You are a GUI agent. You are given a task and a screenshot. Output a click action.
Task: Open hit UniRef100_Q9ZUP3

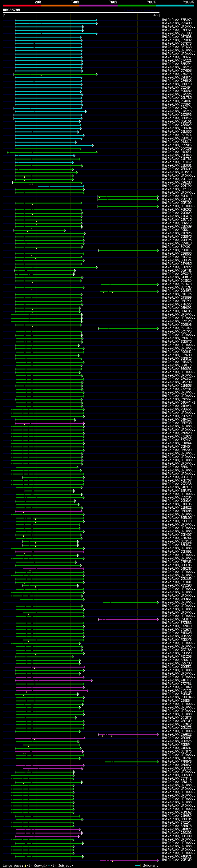pos(177,115)
